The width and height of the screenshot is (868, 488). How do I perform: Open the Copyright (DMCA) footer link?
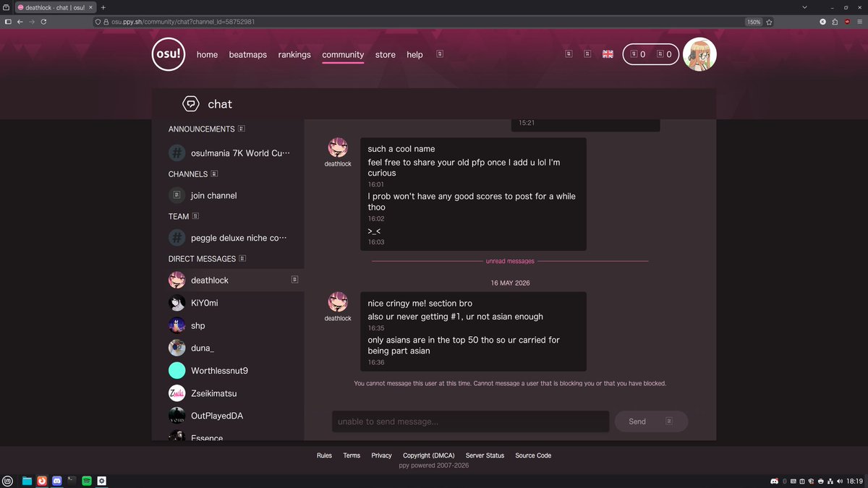coord(429,455)
